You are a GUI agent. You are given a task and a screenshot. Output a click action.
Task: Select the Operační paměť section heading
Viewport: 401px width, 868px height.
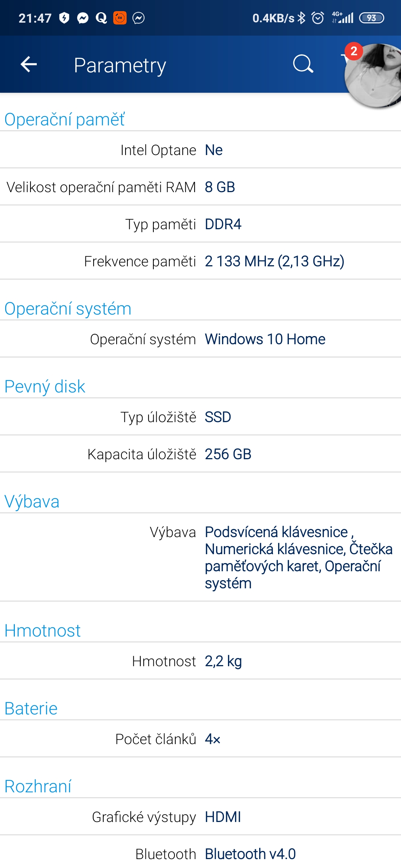coord(65,119)
